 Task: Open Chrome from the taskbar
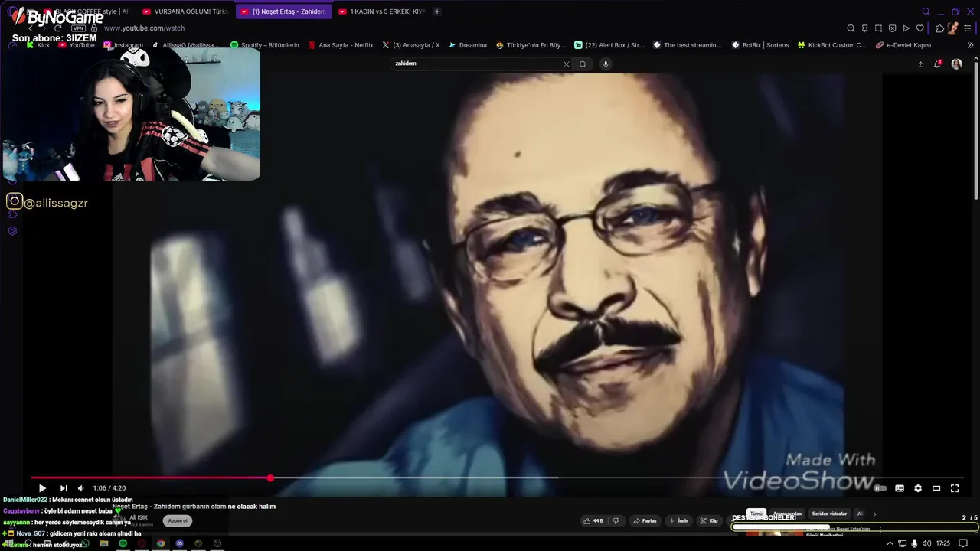[161, 543]
